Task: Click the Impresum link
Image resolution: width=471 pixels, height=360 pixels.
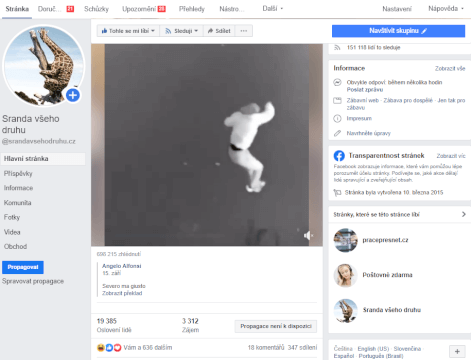Action: tap(359, 118)
